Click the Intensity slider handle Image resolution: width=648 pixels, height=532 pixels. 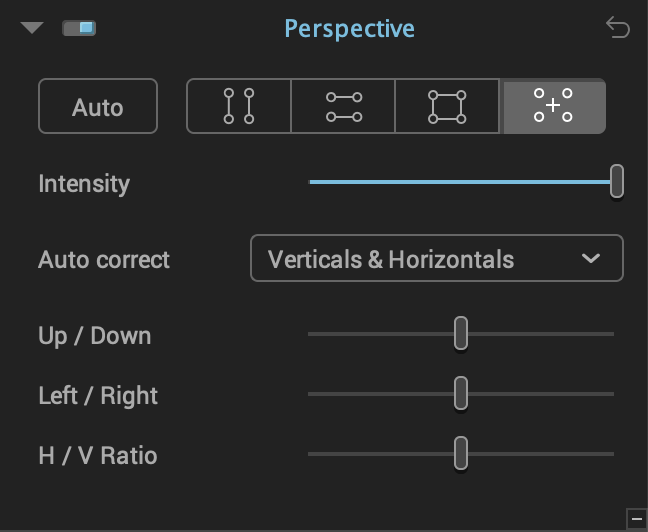[617, 181]
